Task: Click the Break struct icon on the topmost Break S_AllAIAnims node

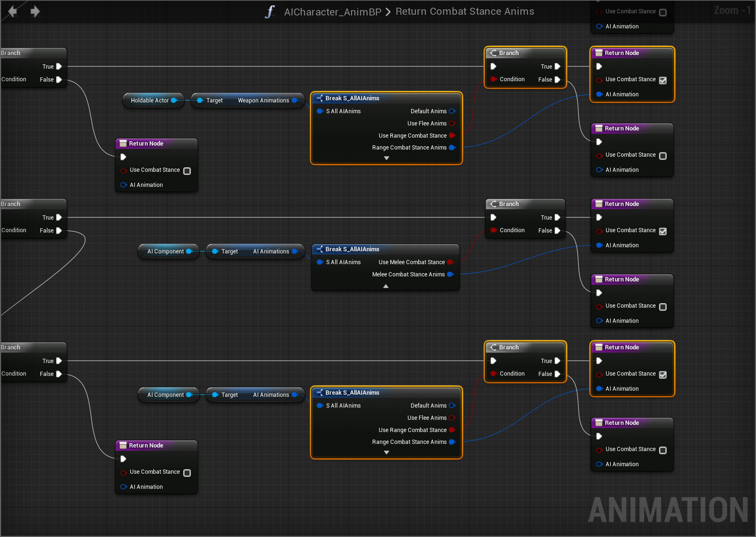Action: 319,98
